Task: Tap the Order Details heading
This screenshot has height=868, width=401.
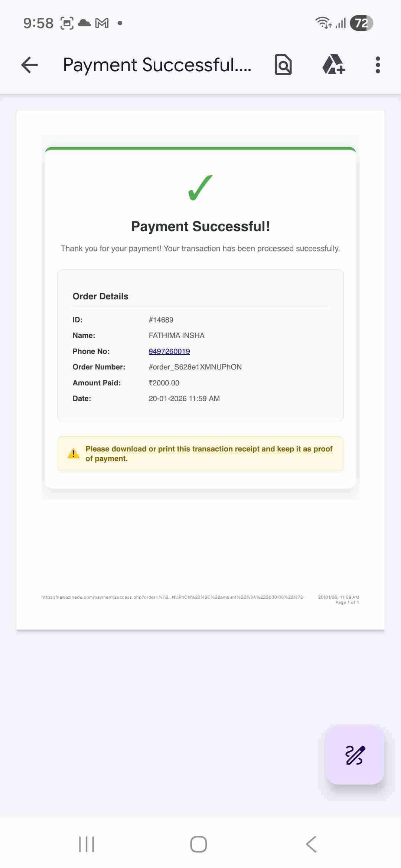Action: (x=100, y=296)
